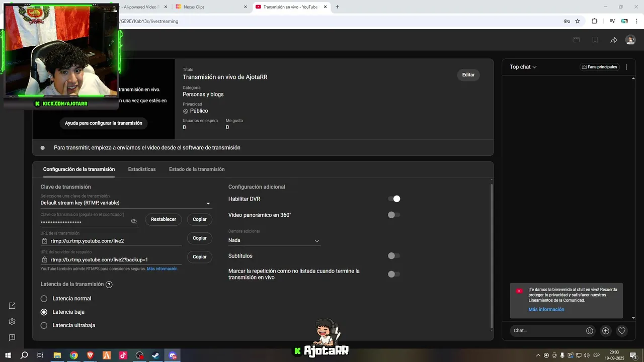The height and width of the screenshot is (362, 644).
Task: Open the Windows notification center icon
Action: (x=633, y=355)
